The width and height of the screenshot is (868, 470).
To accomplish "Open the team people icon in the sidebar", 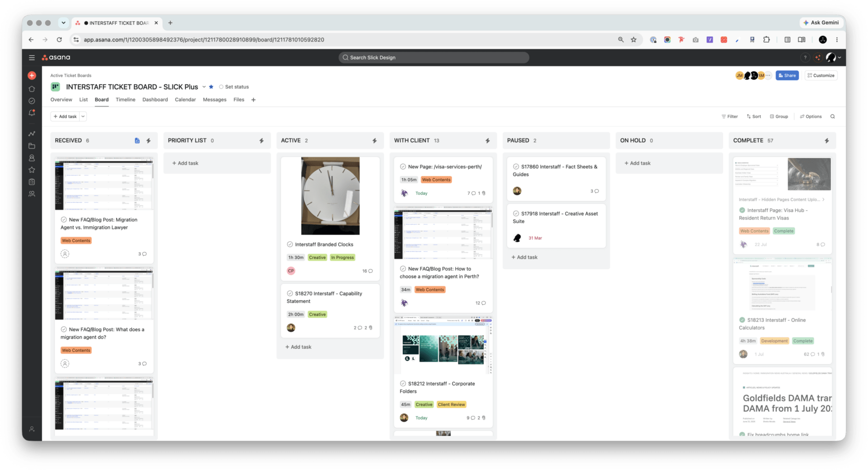I will pyautogui.click(x=32, y=194).
